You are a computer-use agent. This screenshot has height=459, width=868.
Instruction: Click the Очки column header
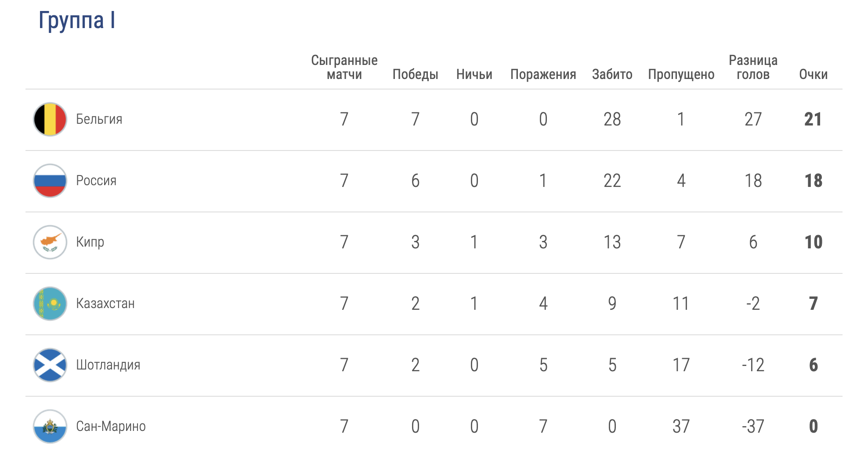tap(813, 75)
